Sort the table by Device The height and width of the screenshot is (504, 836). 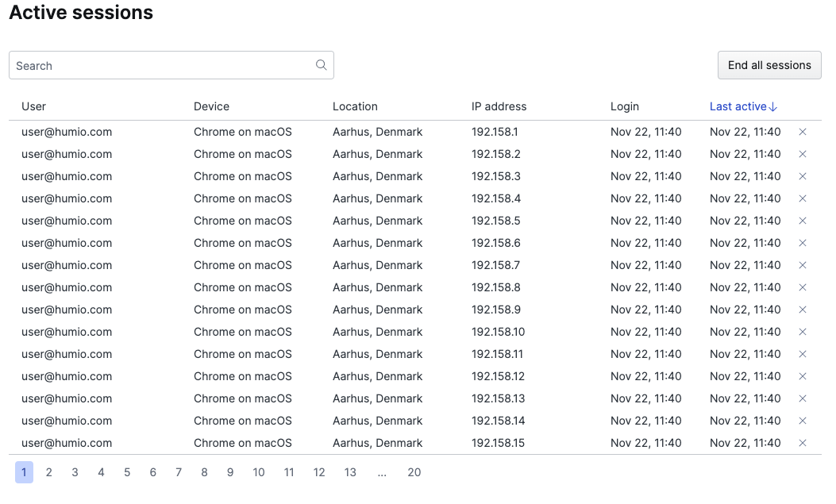point(210,106)
